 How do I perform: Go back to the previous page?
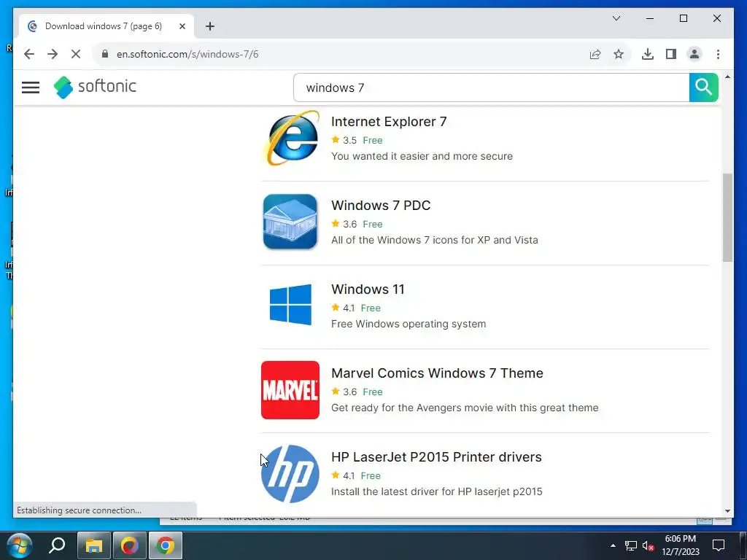click(x=29, y=54)
